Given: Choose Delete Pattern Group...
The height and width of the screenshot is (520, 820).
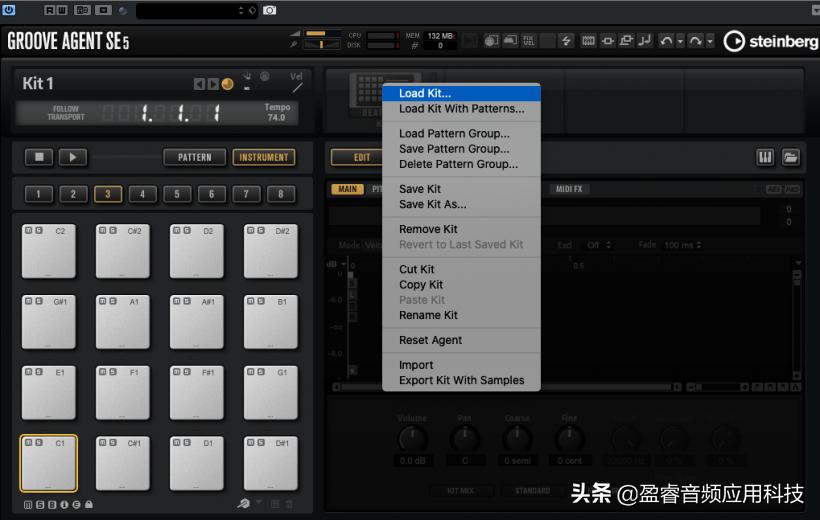Looking at the screenshot, I should pos(461,164).
